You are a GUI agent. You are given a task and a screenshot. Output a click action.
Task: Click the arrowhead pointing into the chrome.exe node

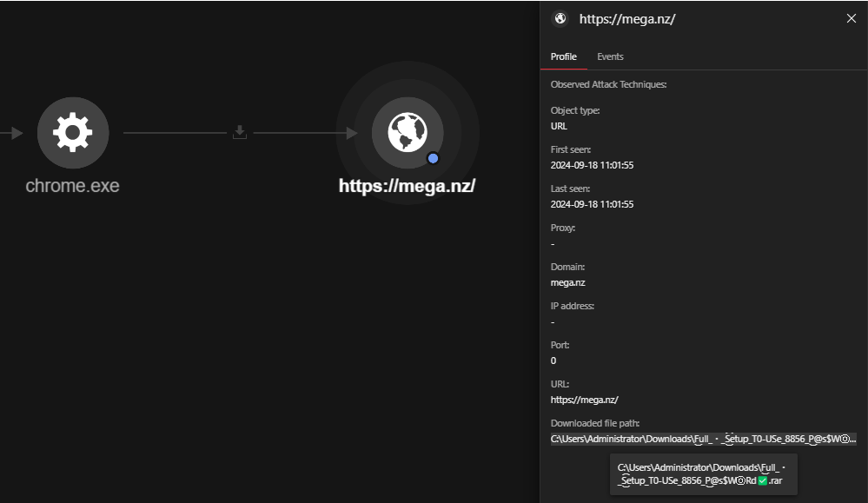click(x=17, y=133)
